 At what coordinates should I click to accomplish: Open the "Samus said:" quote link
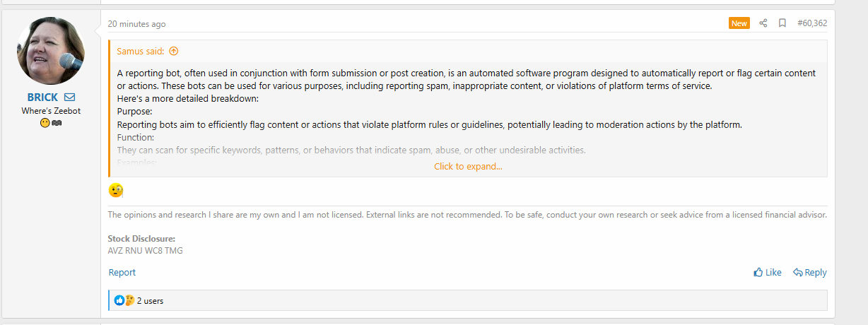pyautogui.click(x=141, y=51)
